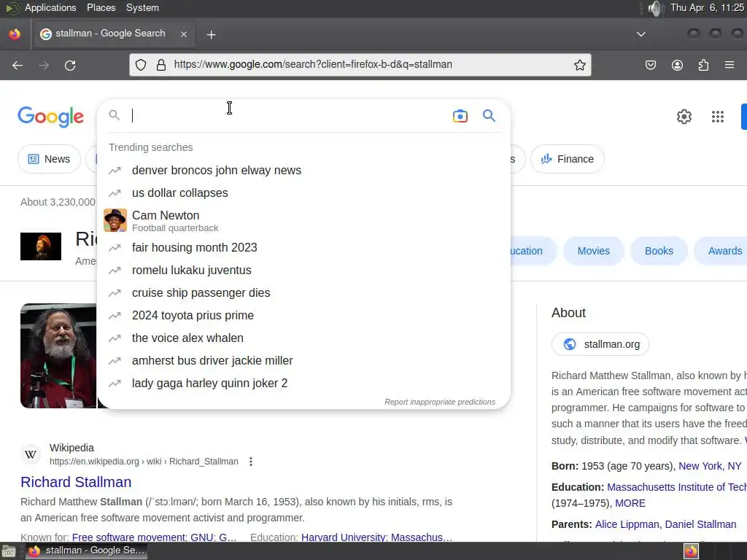
Task: Choose suggestion lady gaga harley quinn joker 2
Action: tap(303, 384)
